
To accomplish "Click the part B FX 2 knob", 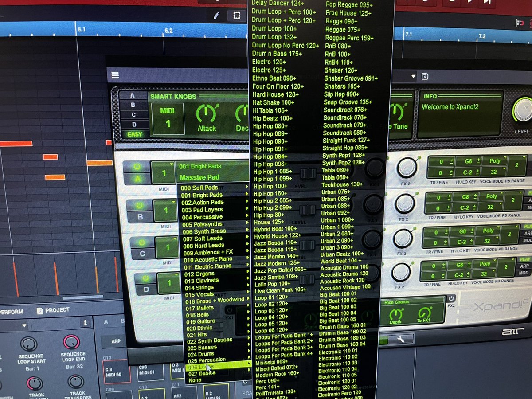I will tap(405, 203).
